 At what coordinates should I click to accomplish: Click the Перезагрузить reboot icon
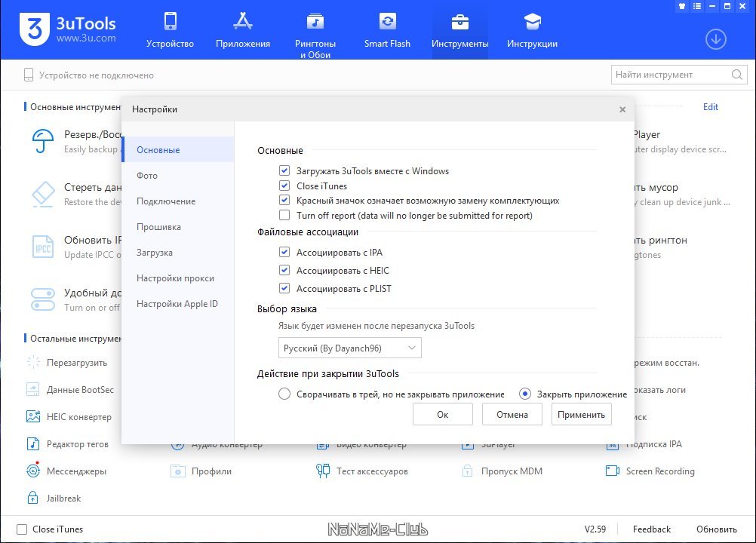pos(32,362)
